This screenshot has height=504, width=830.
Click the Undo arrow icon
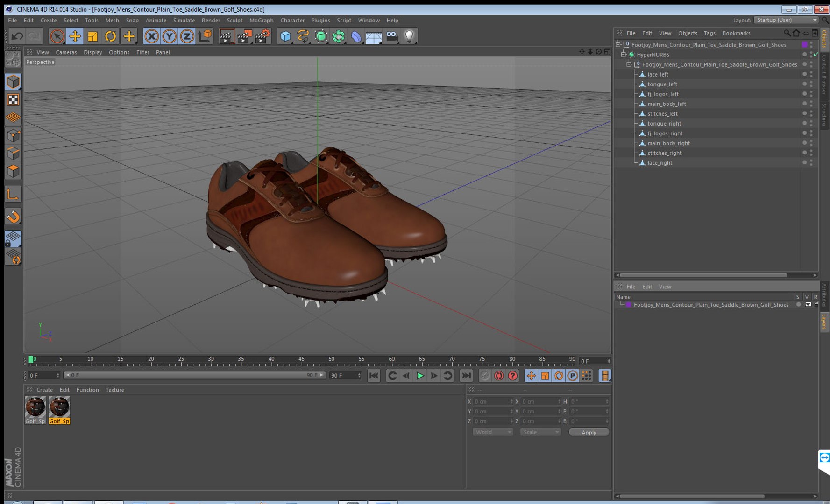coord(17,36)
